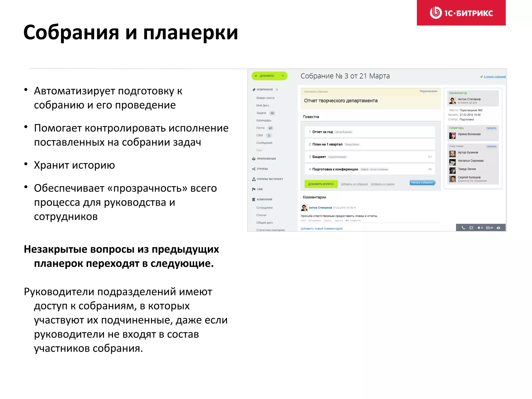
Task: Click the CRM counter badge 3
Action: coord(269,136)
